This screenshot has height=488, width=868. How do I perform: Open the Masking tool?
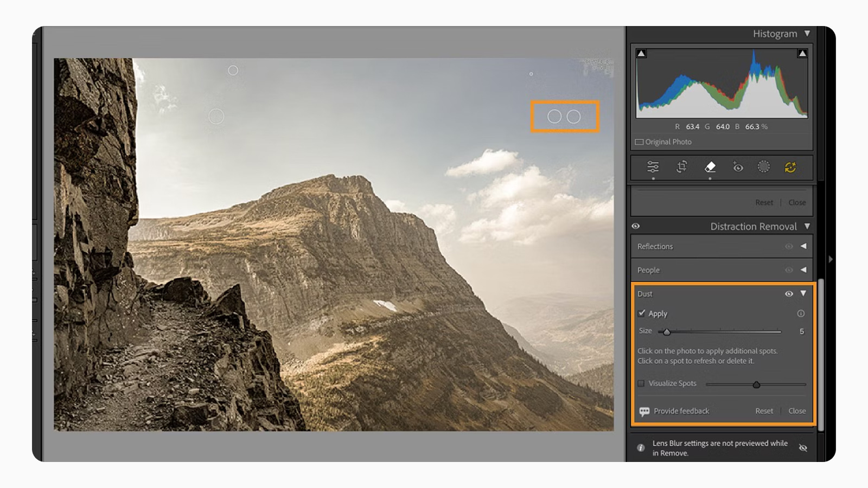click(764, 167)
